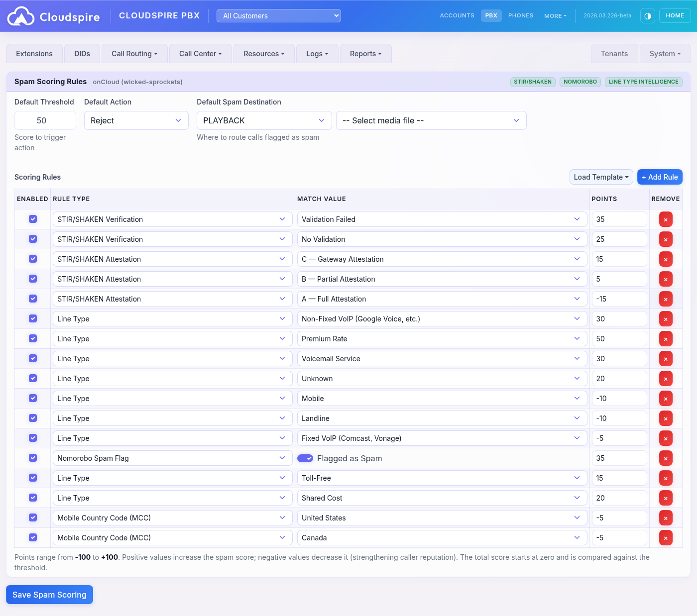Click the LINE TYPE INTELLIGENCE badge
The height and width of the screenshot is (616, 697).
click(x=643, y=82)
